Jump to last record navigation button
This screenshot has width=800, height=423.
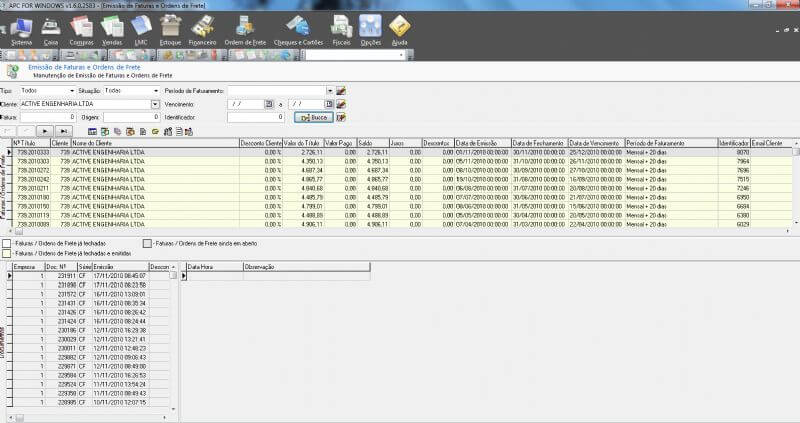tap(63, 132)
